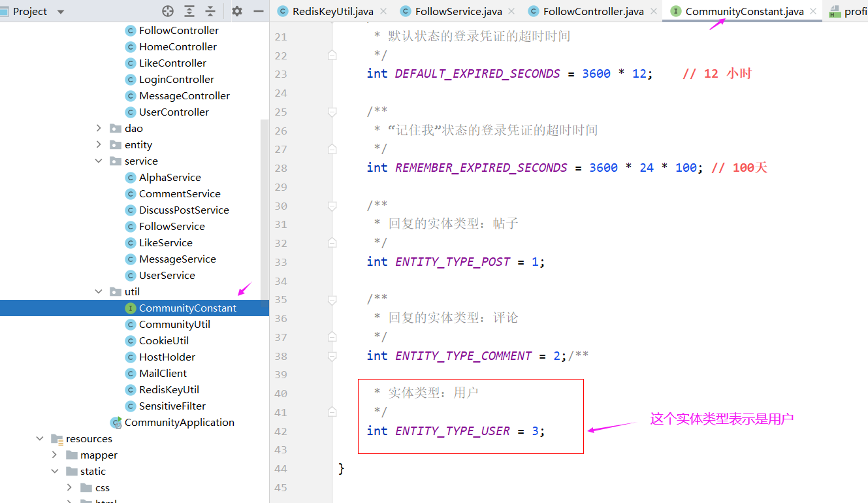
Task: Expand the mapper folder
Action: tap(54, 455)
